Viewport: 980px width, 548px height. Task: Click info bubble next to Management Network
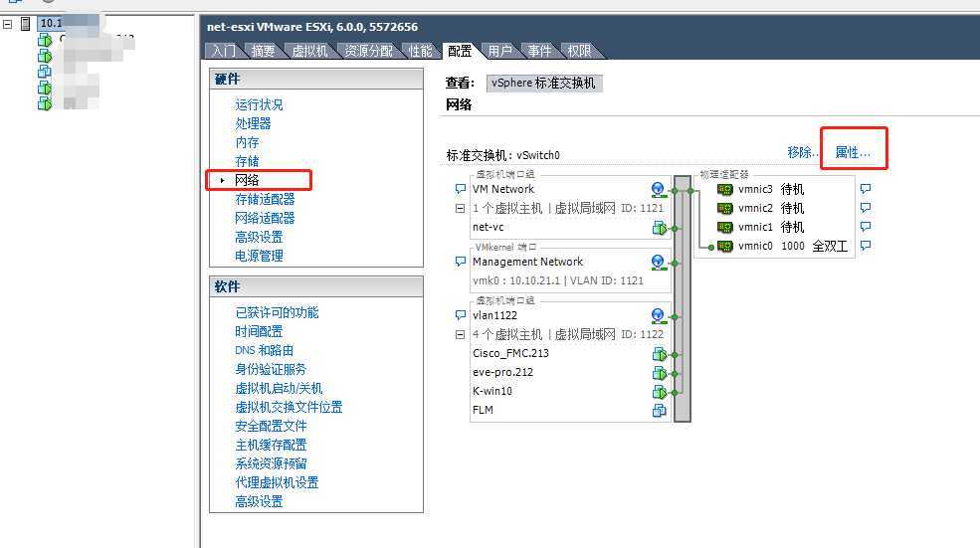pyautogui.click(x=461, y=262)
